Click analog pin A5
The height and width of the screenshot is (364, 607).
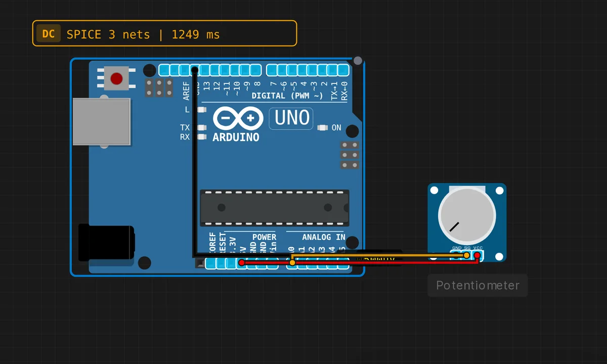[343, 263]
